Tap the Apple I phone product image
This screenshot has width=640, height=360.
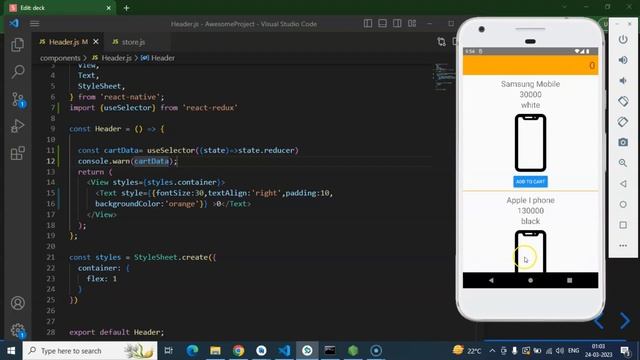pos(530,251)
